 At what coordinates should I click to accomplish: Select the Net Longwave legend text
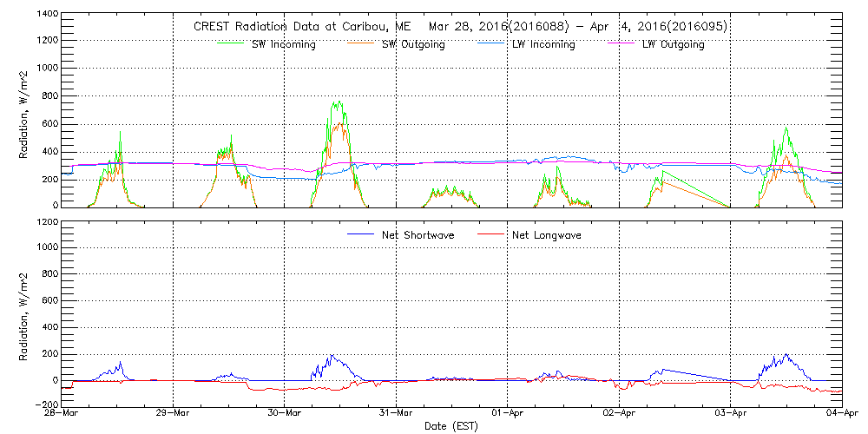(x=548, y=235)
